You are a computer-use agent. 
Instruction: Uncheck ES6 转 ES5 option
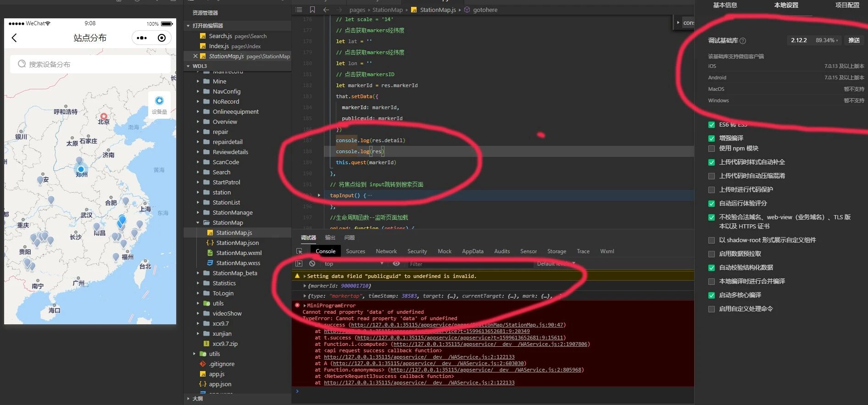click(x=712, y=125)
